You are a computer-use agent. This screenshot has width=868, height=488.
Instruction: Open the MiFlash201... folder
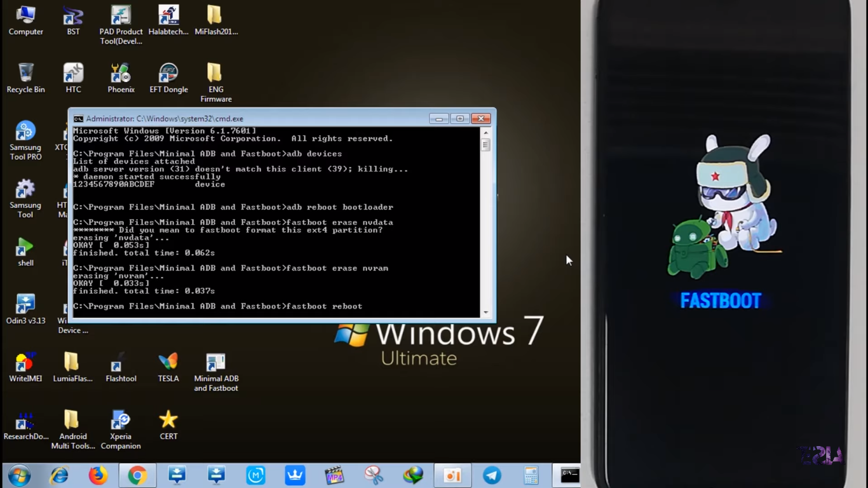(x=216, y=20)
